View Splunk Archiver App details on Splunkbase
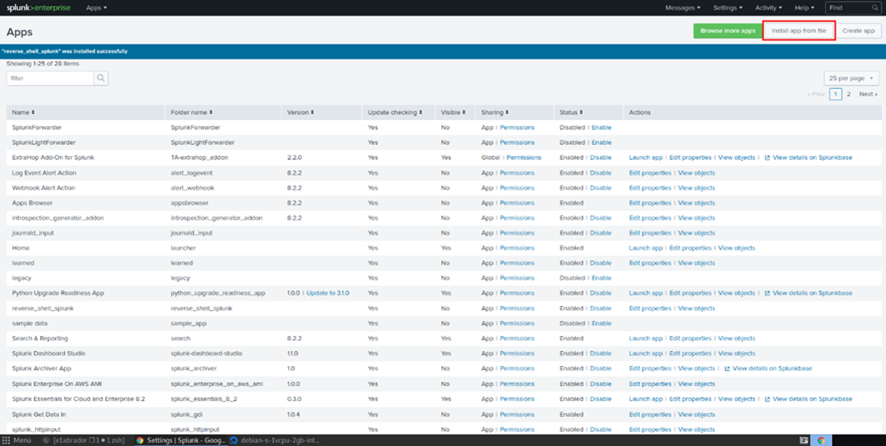 coord(772,369)
